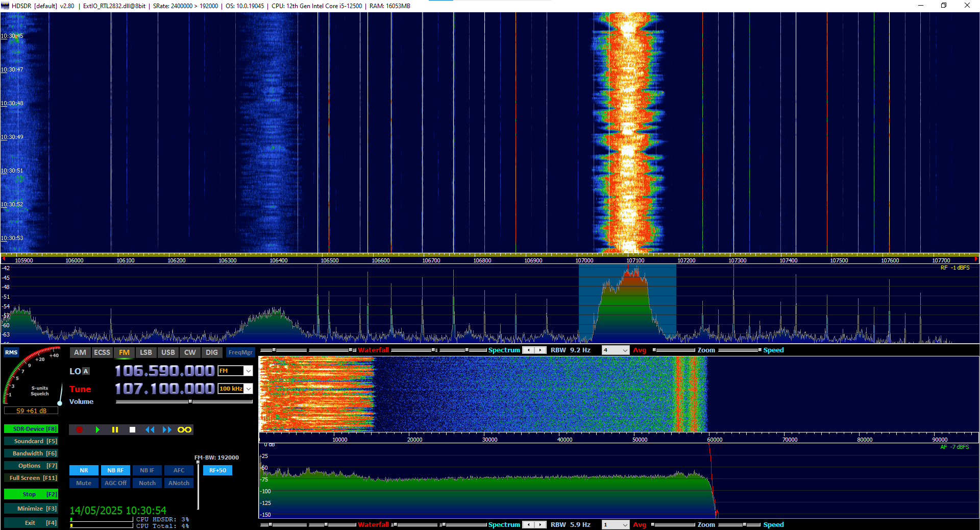Click the red record icon
Image resolution: width=980 pixels, height=530 pixels.
(80, 429)
